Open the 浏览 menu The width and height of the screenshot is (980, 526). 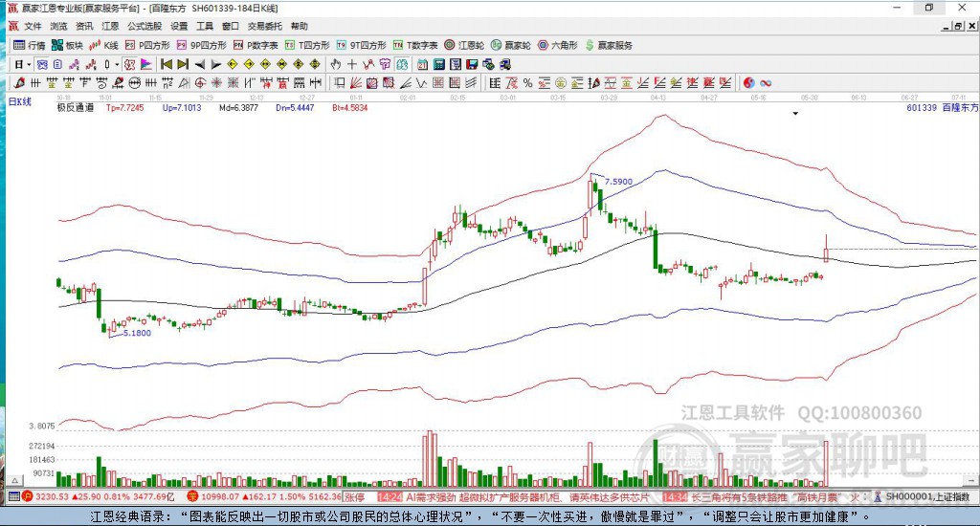(58, 26)
